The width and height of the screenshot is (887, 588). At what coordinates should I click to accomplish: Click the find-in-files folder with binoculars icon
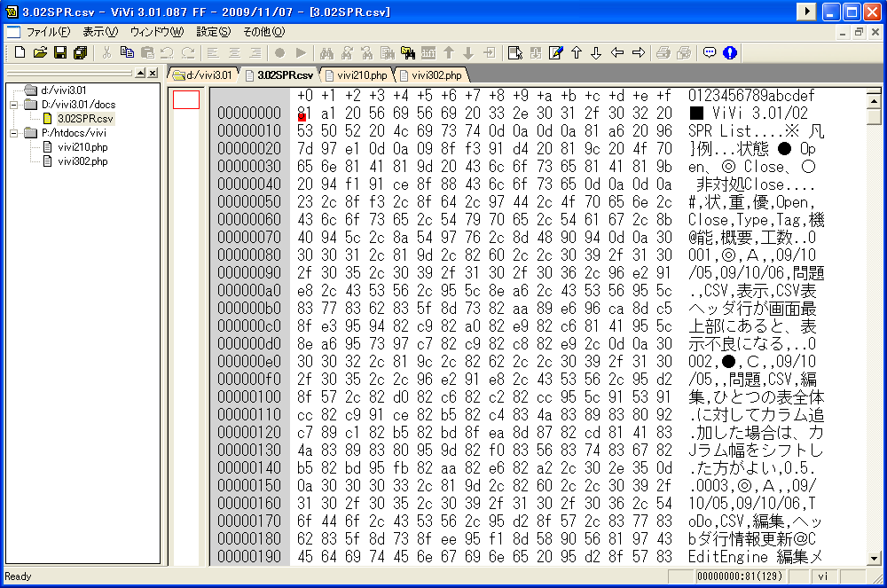[x=407, y=52]
